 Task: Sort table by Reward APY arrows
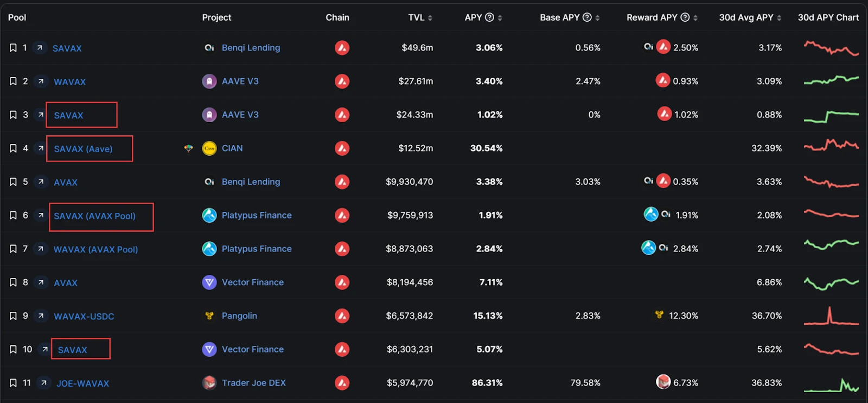[695, 18]
